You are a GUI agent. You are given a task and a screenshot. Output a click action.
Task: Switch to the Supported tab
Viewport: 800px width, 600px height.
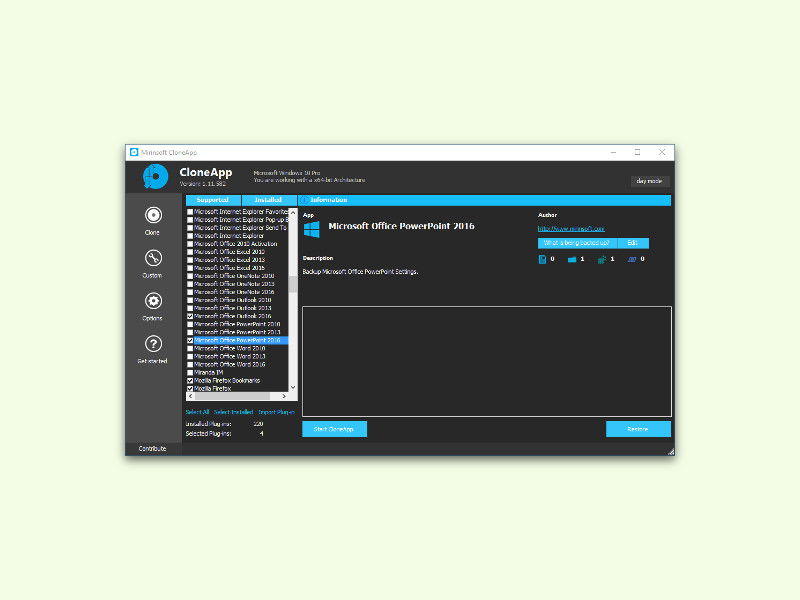tap(213, 200)
